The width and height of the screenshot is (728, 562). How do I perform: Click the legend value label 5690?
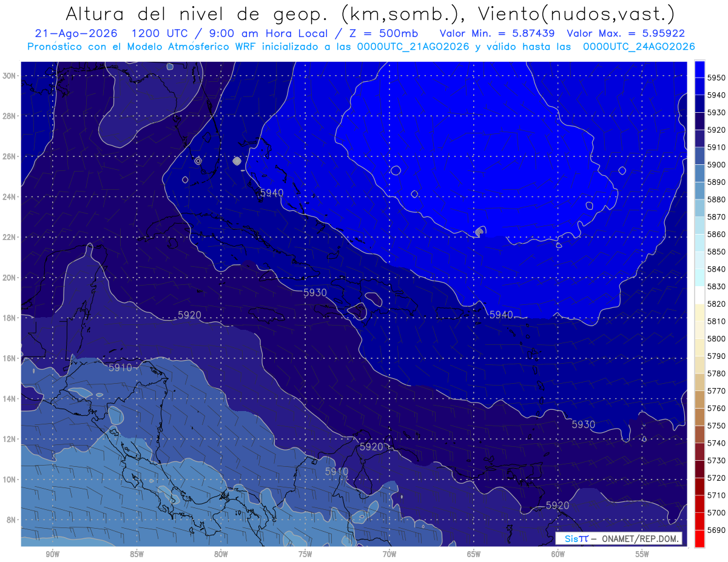716,530
